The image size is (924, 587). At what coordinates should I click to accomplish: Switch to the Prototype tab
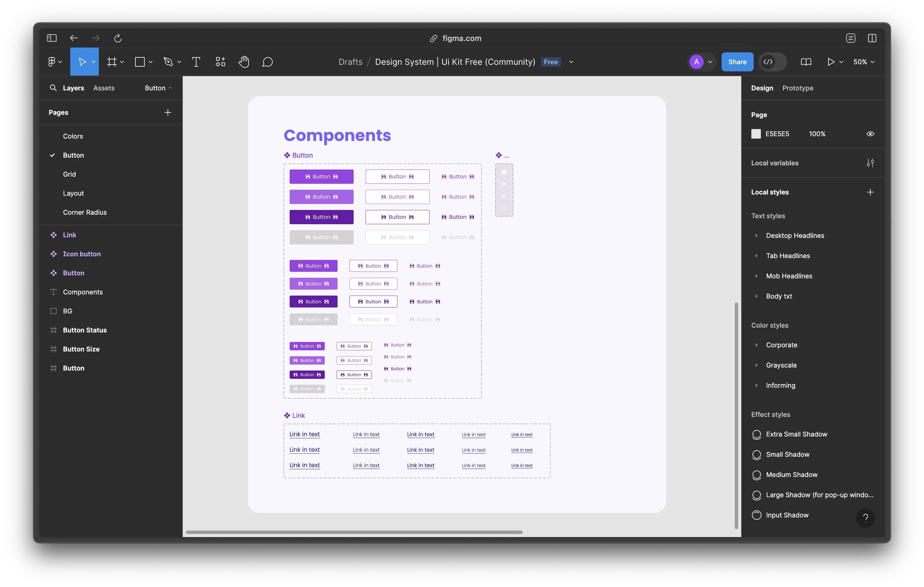[x=797, y=88]
